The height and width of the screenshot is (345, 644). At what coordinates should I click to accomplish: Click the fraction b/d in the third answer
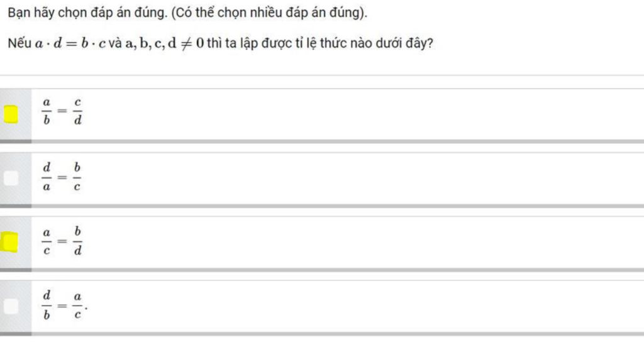77,241
